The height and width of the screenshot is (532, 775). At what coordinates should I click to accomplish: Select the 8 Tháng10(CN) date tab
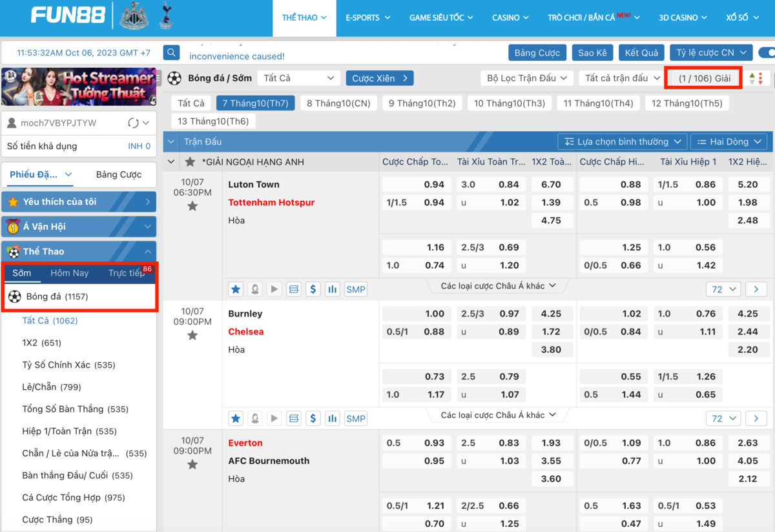click(x=338, y=103)
